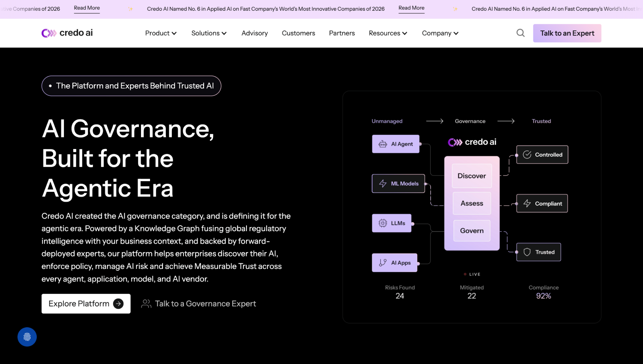Click the Govern step box

coord(472,231)
